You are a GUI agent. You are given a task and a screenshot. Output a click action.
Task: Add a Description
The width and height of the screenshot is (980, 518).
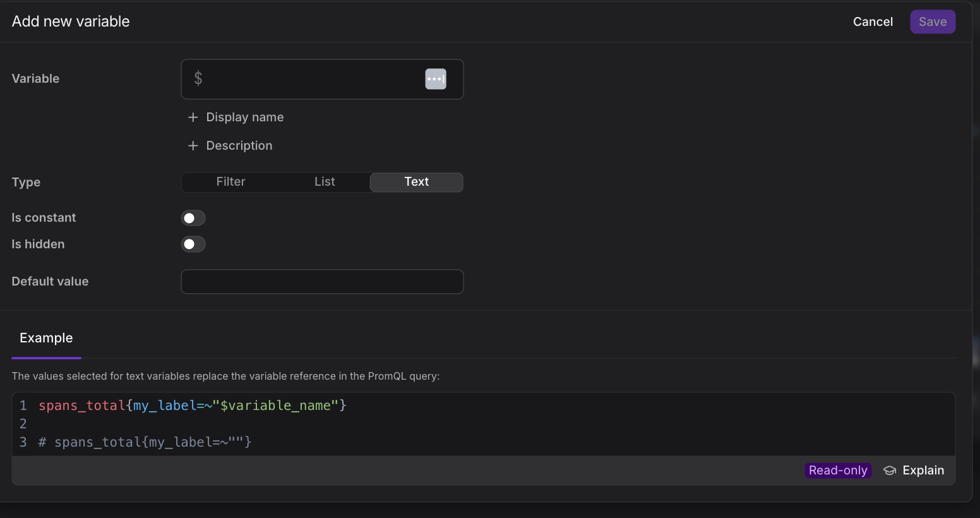pos(230,146)
